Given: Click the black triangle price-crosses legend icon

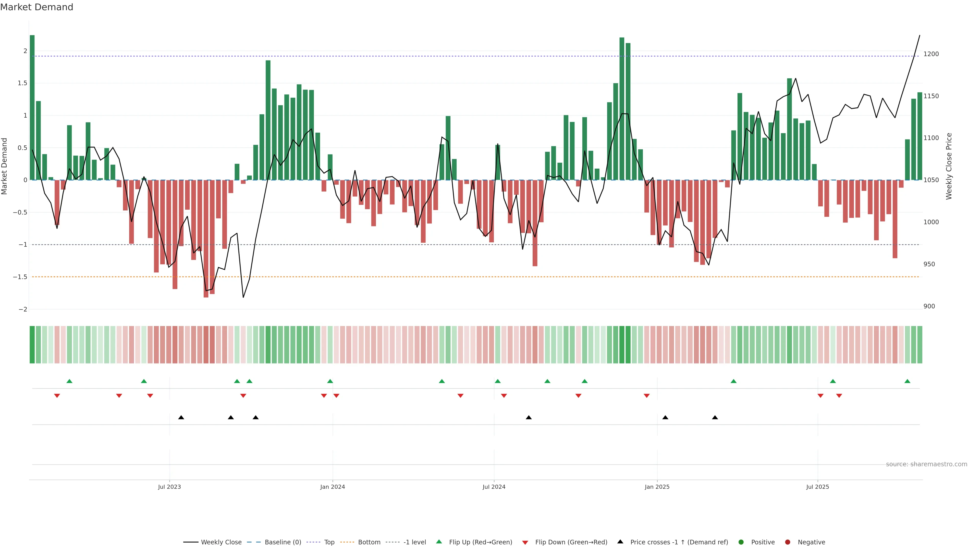Looking at the screenshot, I should [x=620, y=542].
